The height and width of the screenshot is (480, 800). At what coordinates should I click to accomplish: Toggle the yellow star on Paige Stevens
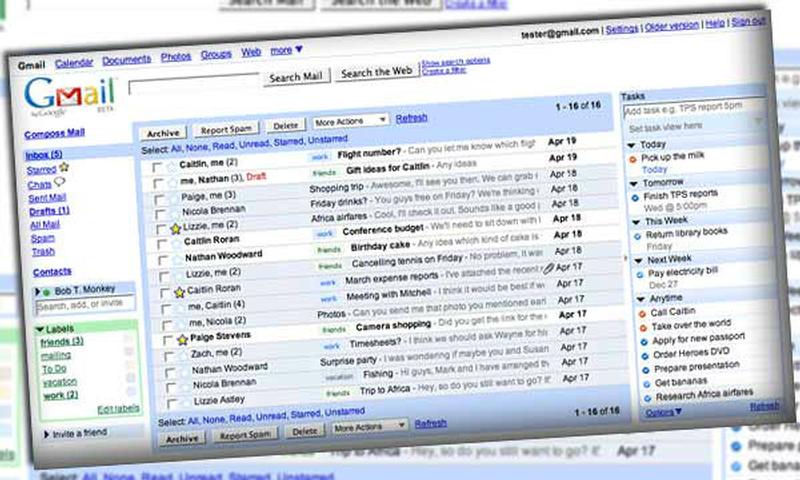pos(183,340)
